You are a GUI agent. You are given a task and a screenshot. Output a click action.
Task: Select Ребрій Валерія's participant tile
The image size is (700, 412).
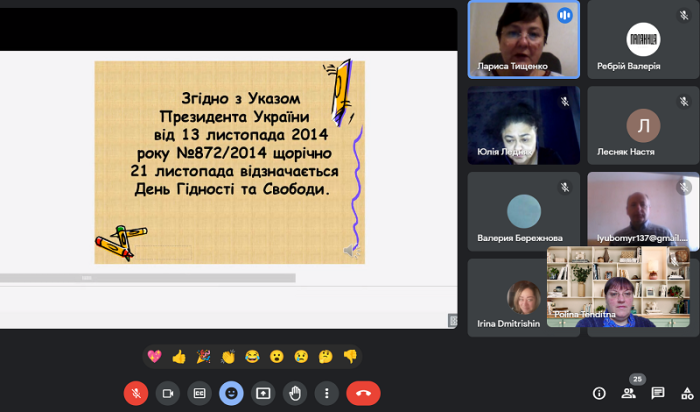(x=643, y=39)
